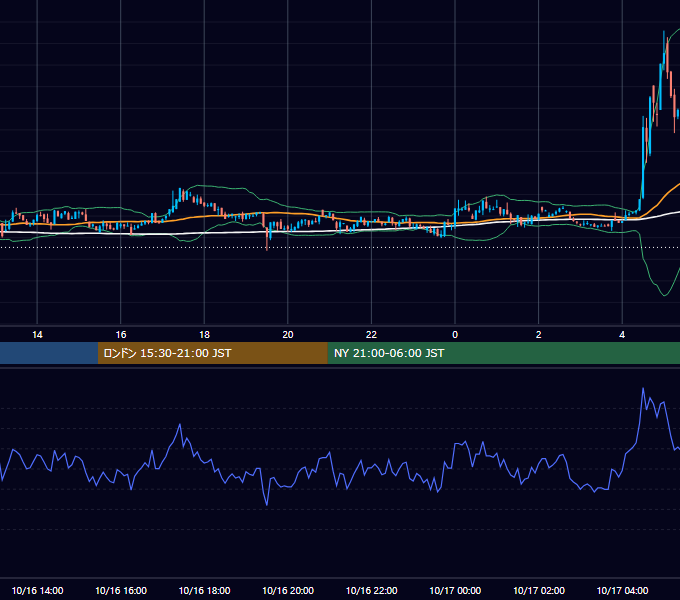
Task: Click hour label 18 on price chart axis
Action: (x=204, y=335)
